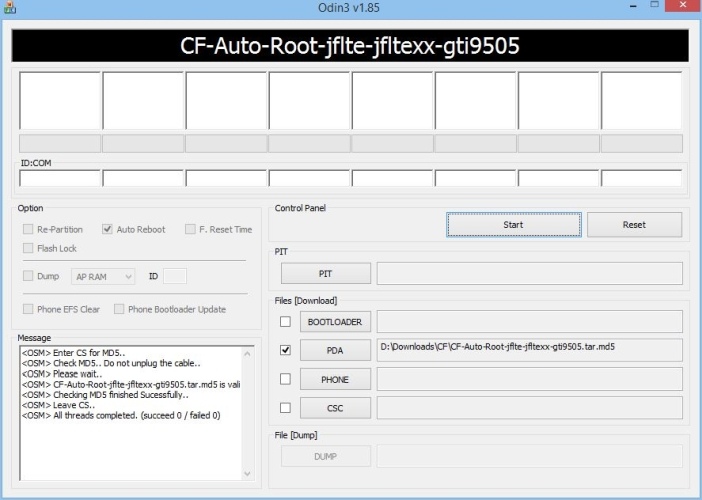Click the 'Please wait..' log line

tap(62, 374)
